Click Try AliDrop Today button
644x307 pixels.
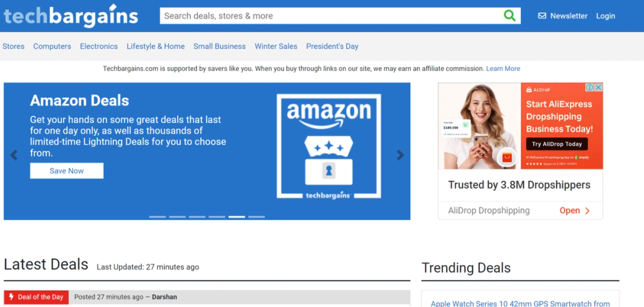click(557, 144)
